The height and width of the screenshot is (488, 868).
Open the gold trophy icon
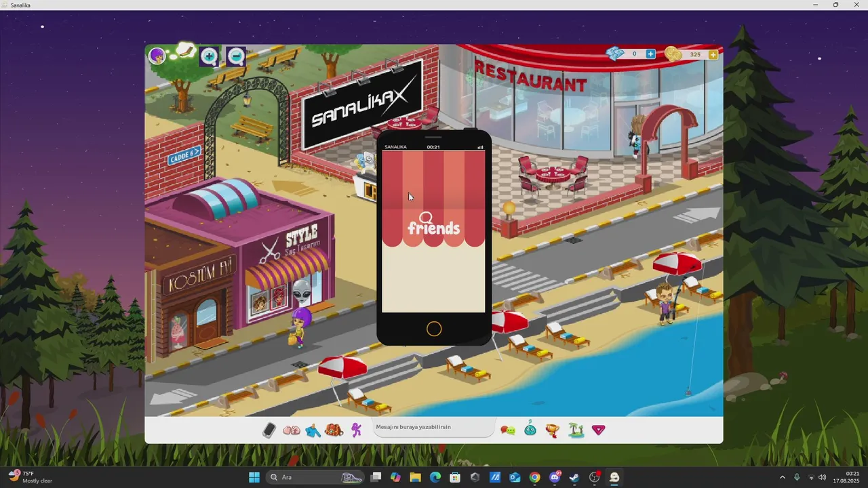pyautogui.click(x=553, y=430)
